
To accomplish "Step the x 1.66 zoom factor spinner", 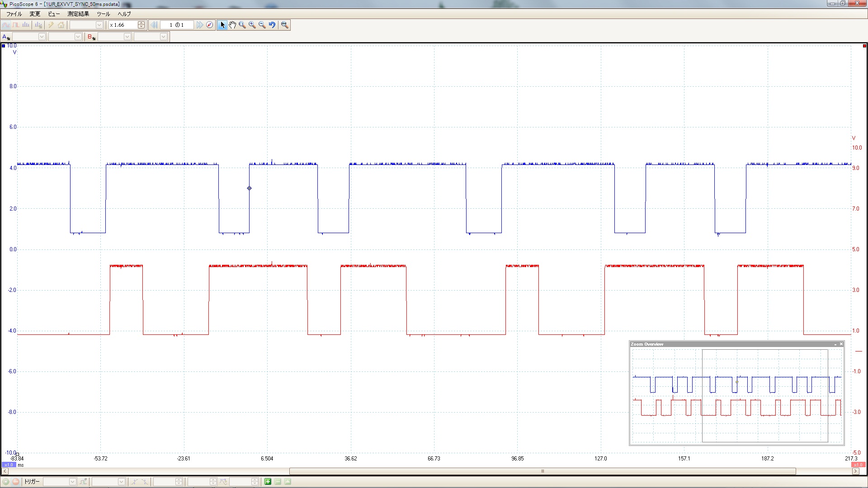I will (142, 25).
